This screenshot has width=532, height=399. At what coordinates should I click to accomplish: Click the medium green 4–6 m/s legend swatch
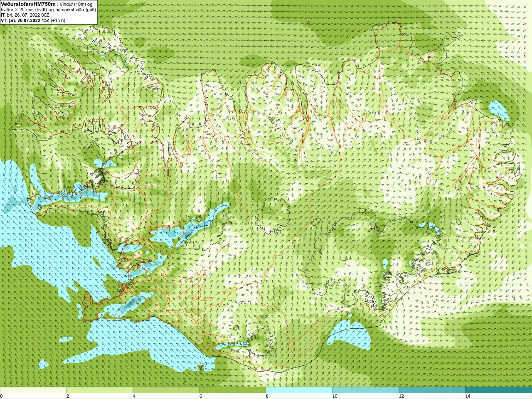[166, 390]
